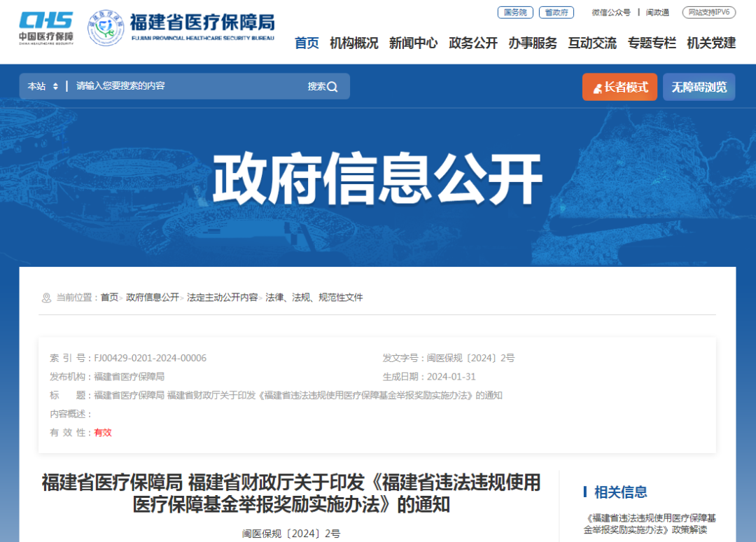Open the 政务公开 menu
The width and height of the screenshot is (756, 542).
pyautogui.click(x=473, y=43)
